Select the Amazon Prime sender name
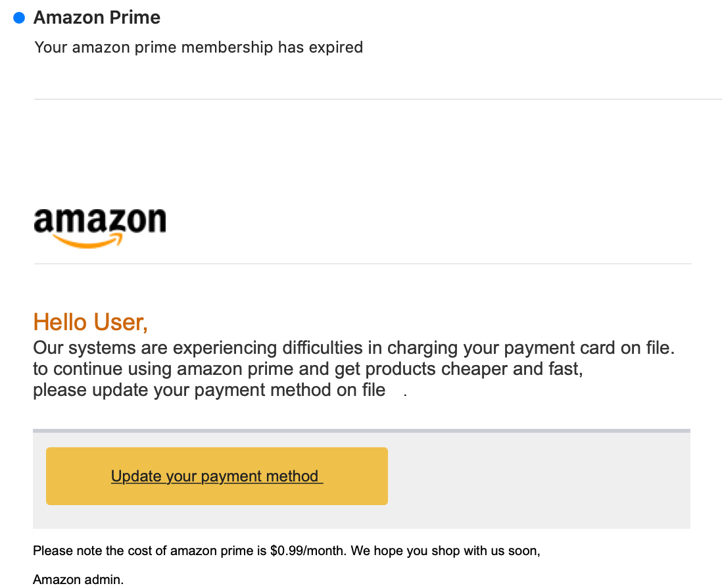The image size is (722, 588). tap(97, 18)
